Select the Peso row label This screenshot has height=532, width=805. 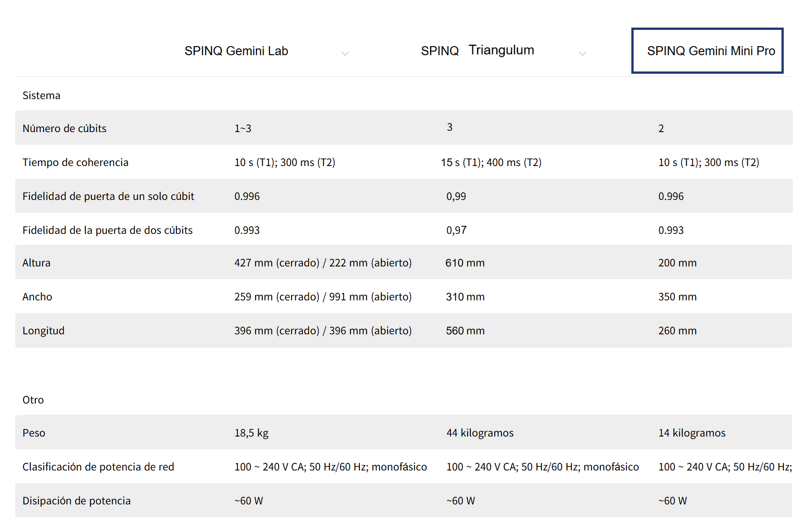point(34,433)
